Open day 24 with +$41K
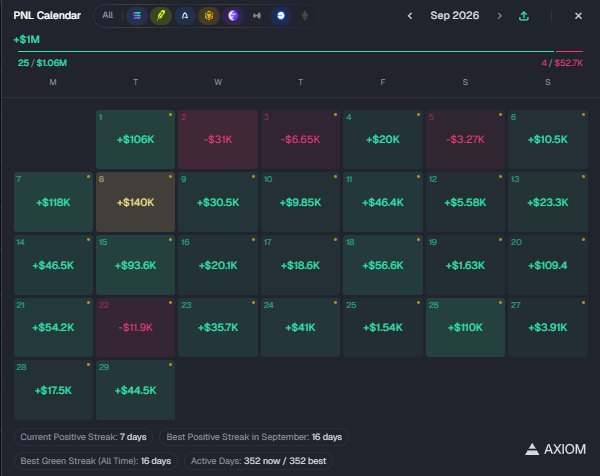 tap(300, 328)
